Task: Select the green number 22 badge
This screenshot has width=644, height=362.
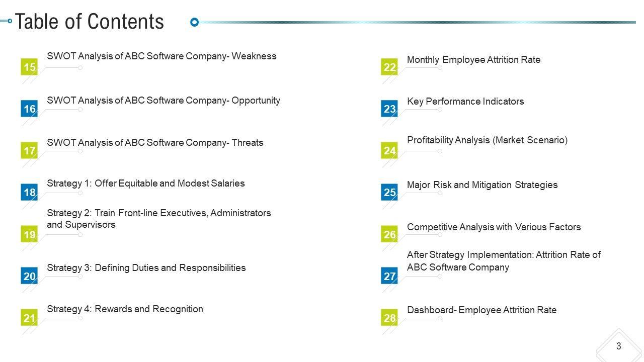Action: point(390,67)
